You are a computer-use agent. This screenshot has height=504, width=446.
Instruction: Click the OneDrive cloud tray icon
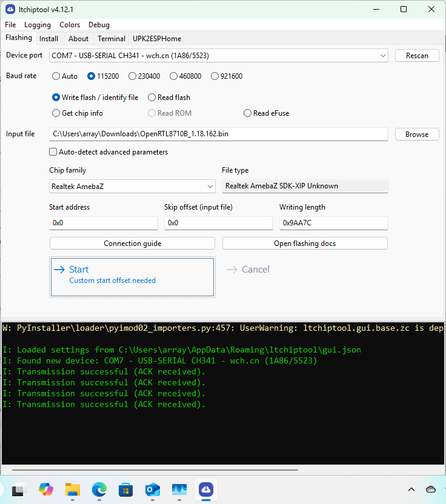point(431,489)
